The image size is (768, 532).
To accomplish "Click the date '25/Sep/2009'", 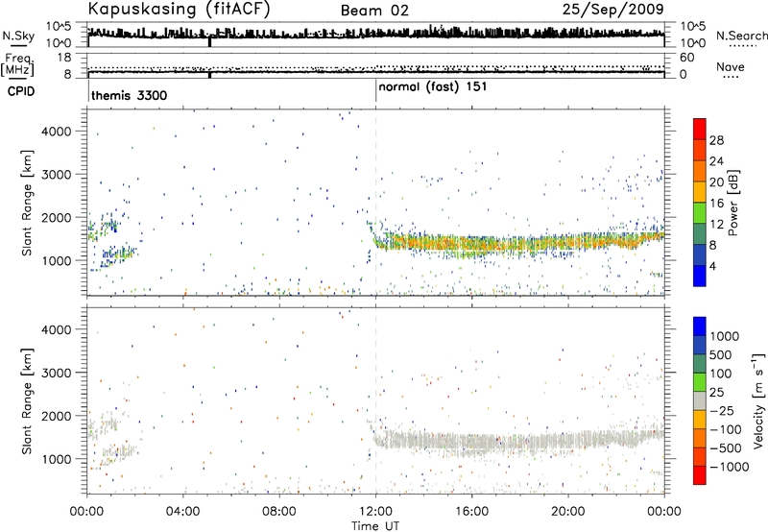I will pos(612,9).
